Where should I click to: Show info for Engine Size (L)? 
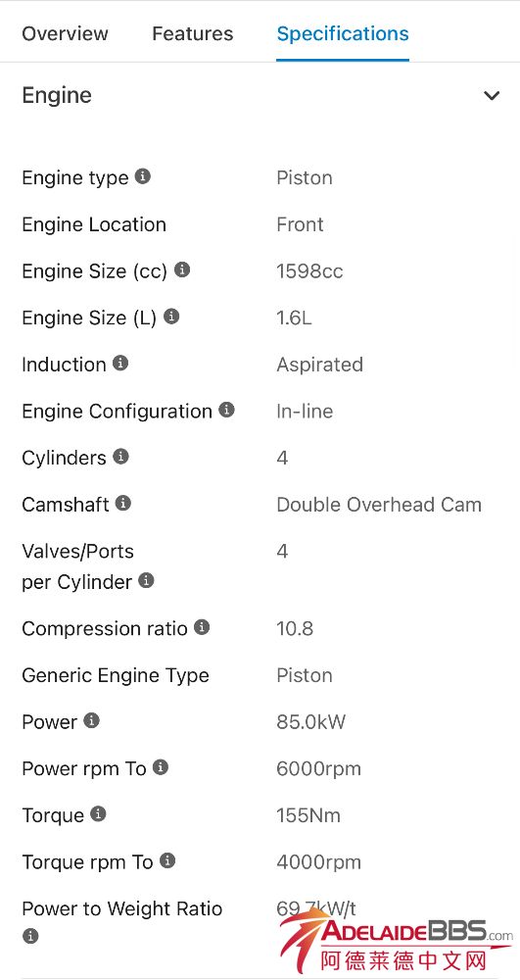click(x=171, y=317)
